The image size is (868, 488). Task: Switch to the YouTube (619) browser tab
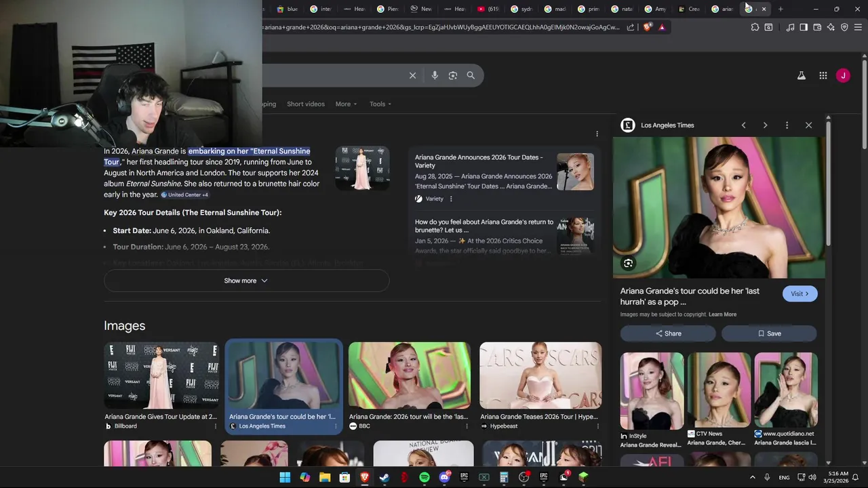pos(488,9)
